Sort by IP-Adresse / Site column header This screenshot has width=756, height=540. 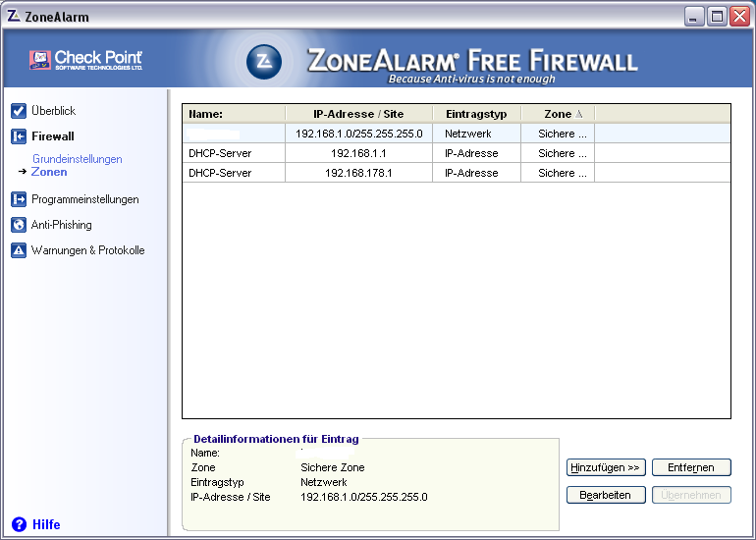click(358, 114)
